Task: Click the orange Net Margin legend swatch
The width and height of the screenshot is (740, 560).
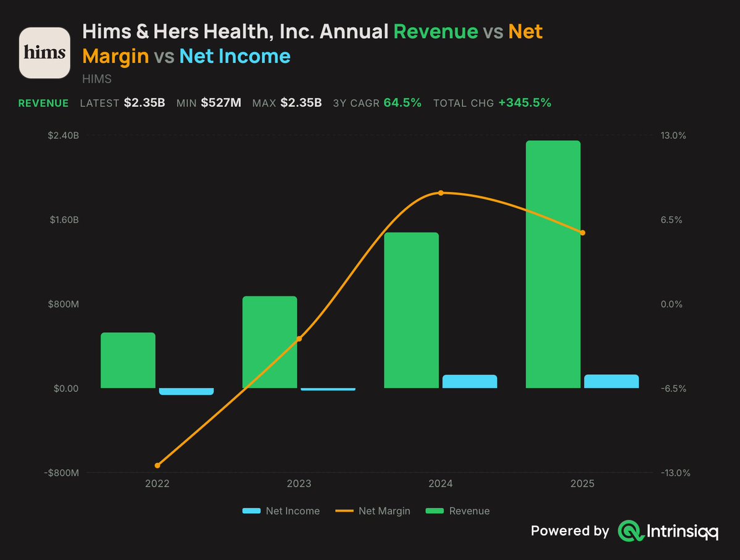Action: coord(344,511)
